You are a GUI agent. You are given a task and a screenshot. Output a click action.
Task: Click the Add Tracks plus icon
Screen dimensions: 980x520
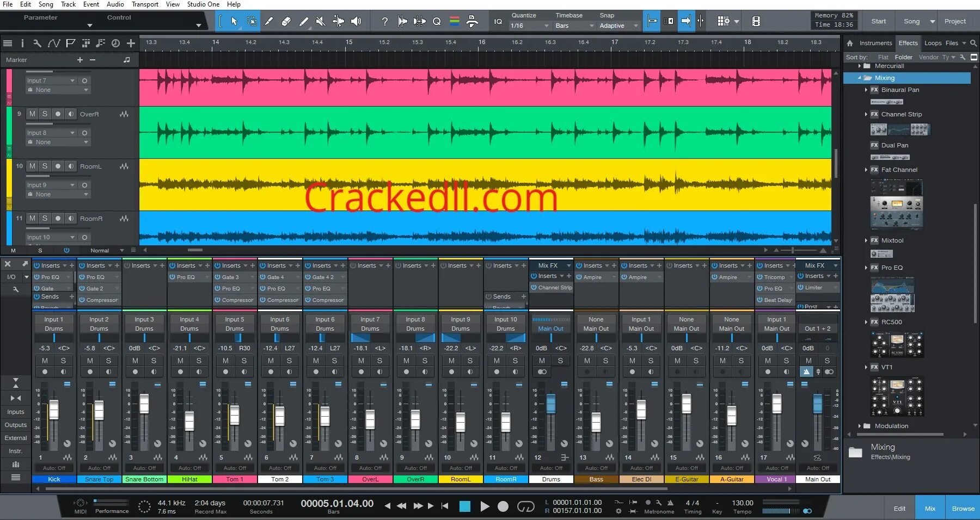coord(131,43)
